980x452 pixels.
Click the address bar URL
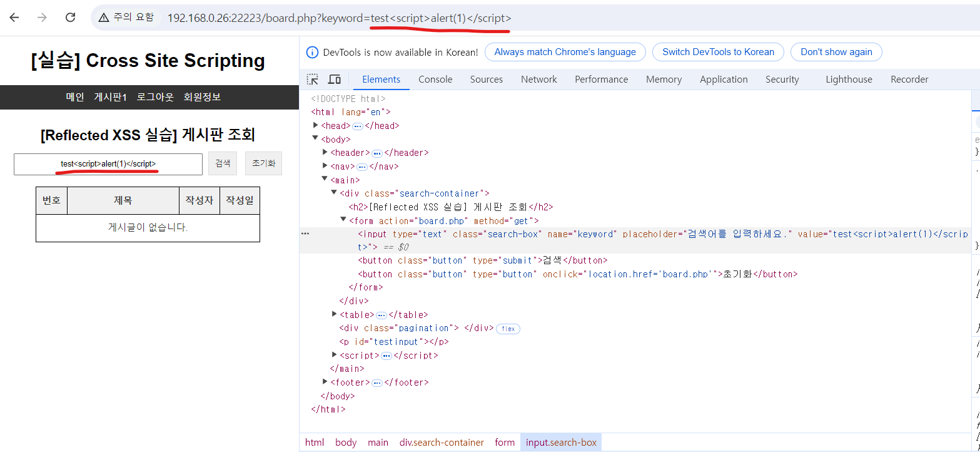click(x=339, y=18)
